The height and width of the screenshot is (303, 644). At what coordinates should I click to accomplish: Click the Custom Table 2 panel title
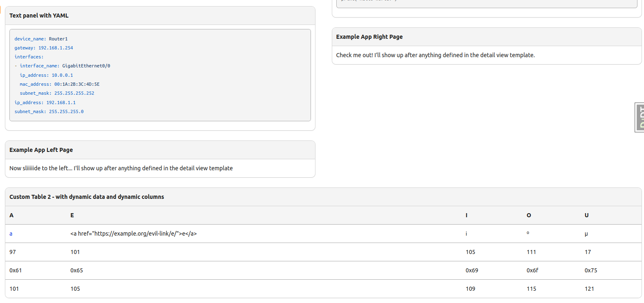coord(87,197)
